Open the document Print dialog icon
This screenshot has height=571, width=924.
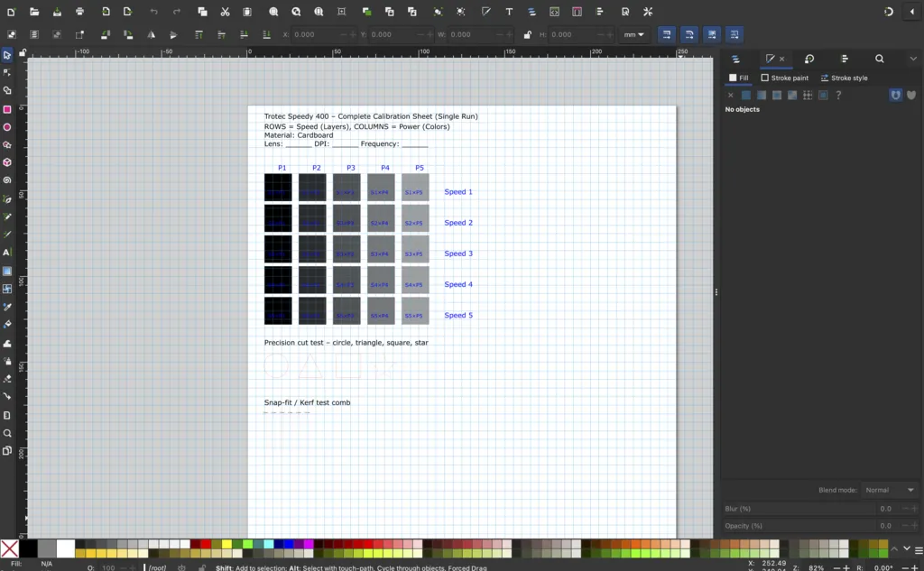point(79,12)
